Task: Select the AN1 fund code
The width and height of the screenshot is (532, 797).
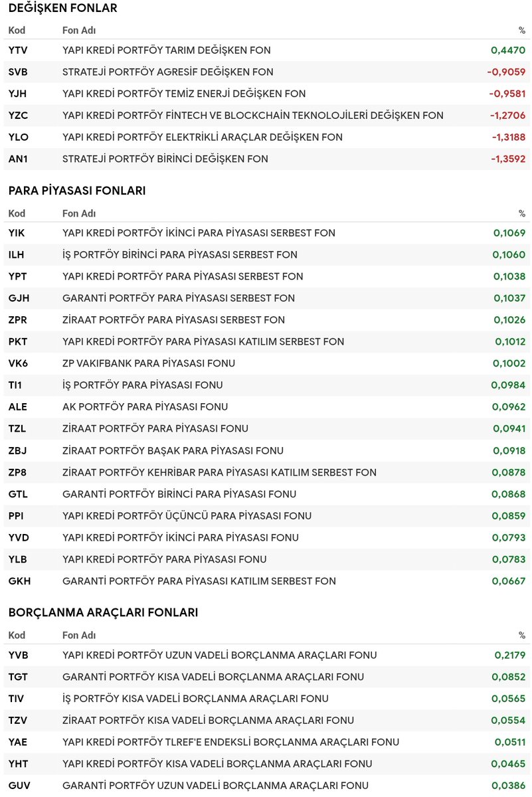Action: tap(18, 159)
